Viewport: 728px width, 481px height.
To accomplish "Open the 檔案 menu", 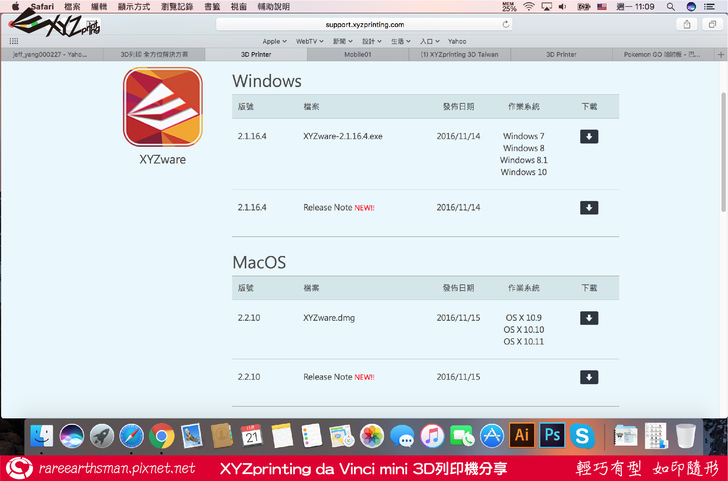I will click(72, 6).
